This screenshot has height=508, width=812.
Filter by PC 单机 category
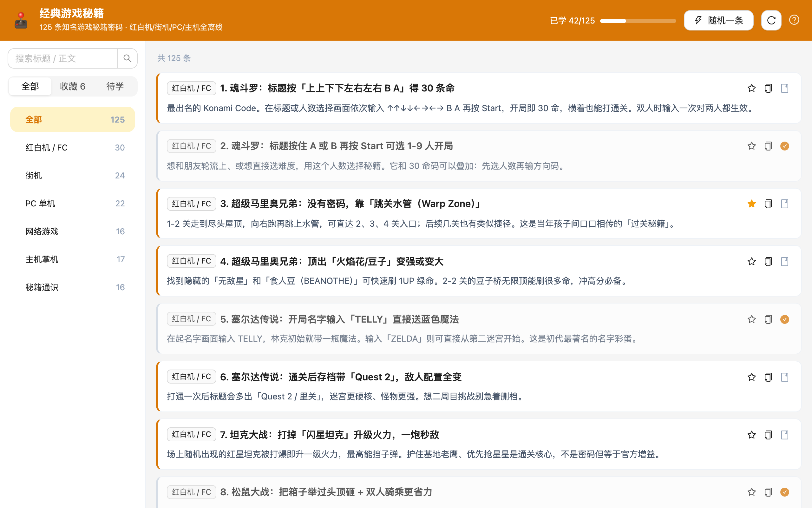[72, 203]
